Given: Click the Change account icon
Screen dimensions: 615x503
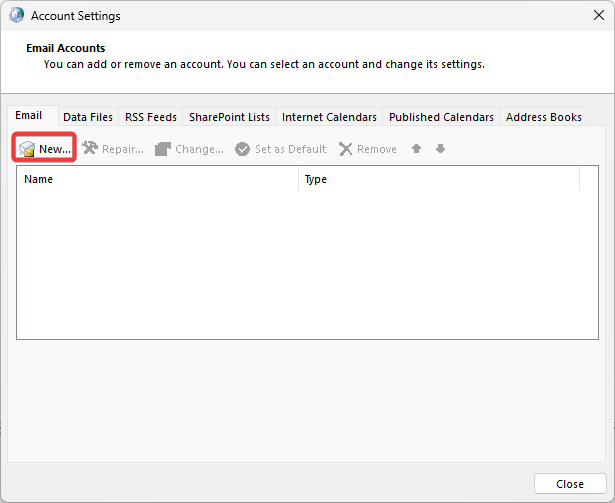Looking at the screenshot, I should pyautogui.click(x=163, y=149).
